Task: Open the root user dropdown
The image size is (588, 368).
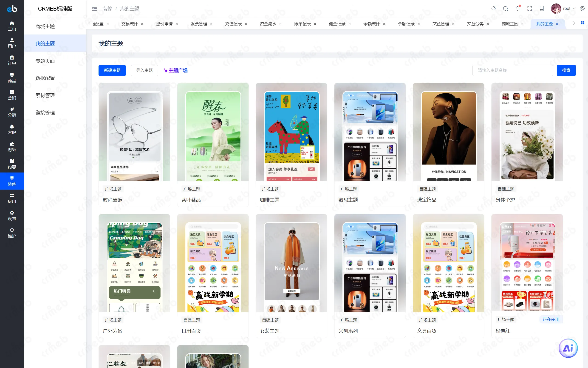Action: [x=563, y=9]
